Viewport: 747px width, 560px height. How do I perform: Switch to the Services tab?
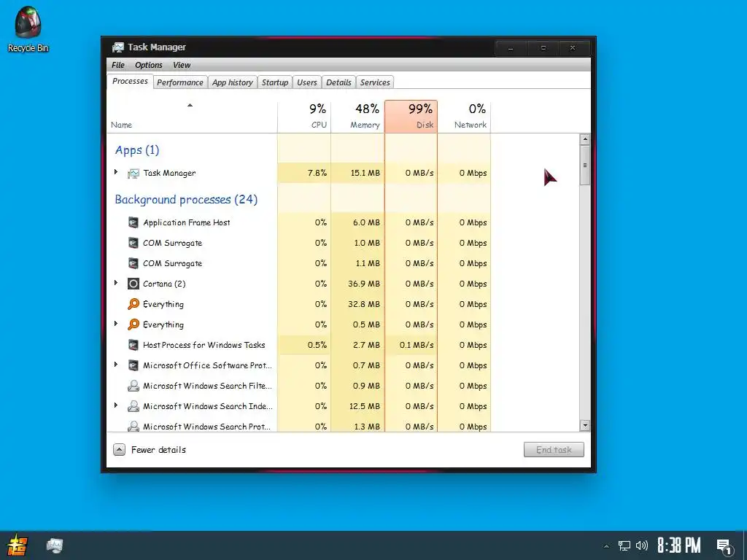[375, 82]
